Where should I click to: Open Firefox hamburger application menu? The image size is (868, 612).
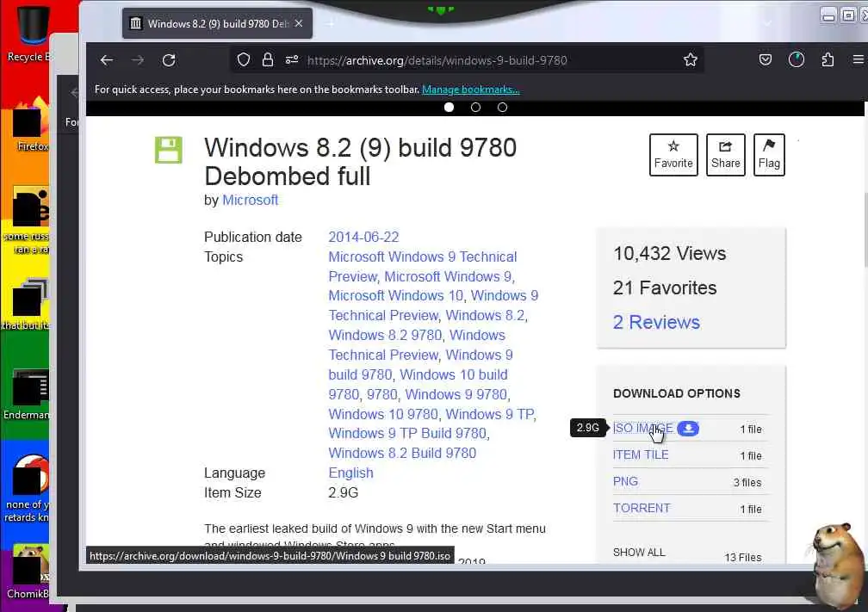pos(859,59)
